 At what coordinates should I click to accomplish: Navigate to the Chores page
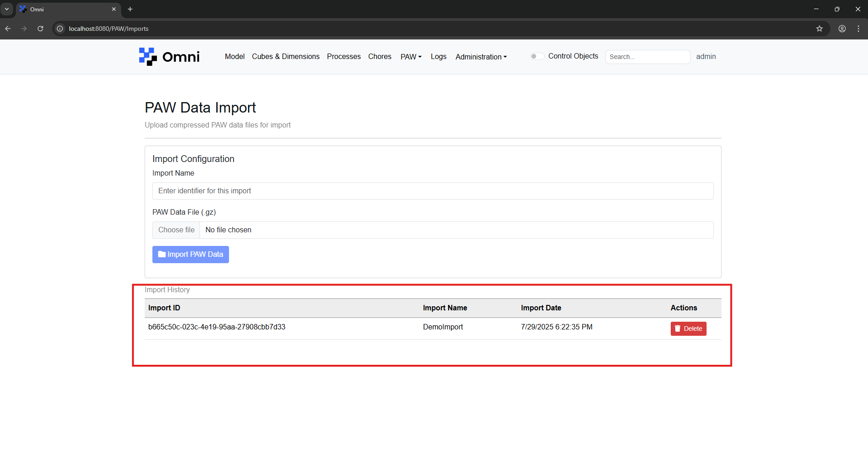[x=380, y=56]
